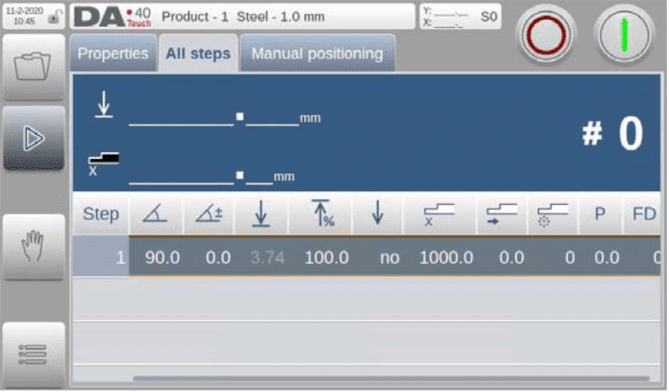The image size is (669, 392).
Task: Switch to Manual mode hand icon
Action: click(x=33, y=246)
